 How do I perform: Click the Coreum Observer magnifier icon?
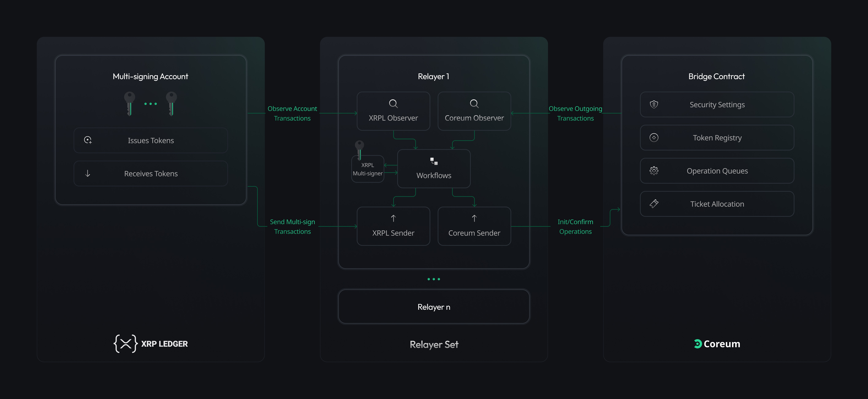[x=474, y=104]
